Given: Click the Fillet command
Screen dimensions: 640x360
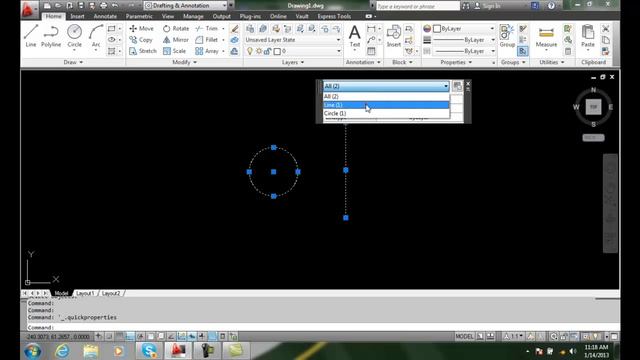Looking at the screenshot, I should click(x=207, y=40).
